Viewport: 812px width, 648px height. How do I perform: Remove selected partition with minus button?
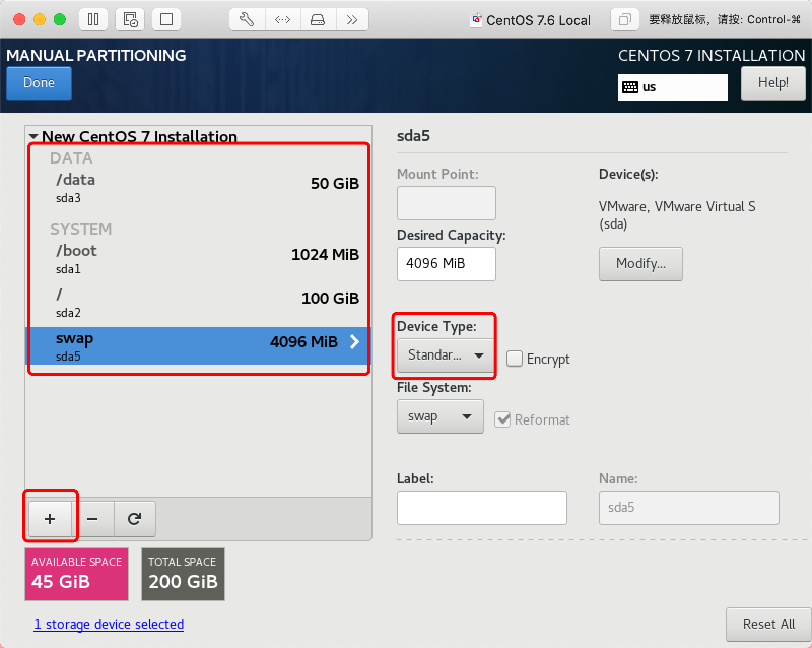[x=92, y=519]
